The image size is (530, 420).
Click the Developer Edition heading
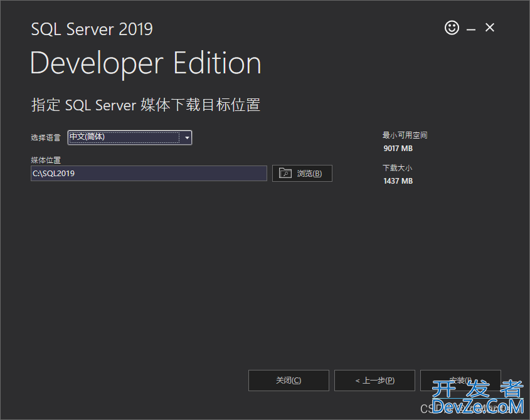(146, 64)
